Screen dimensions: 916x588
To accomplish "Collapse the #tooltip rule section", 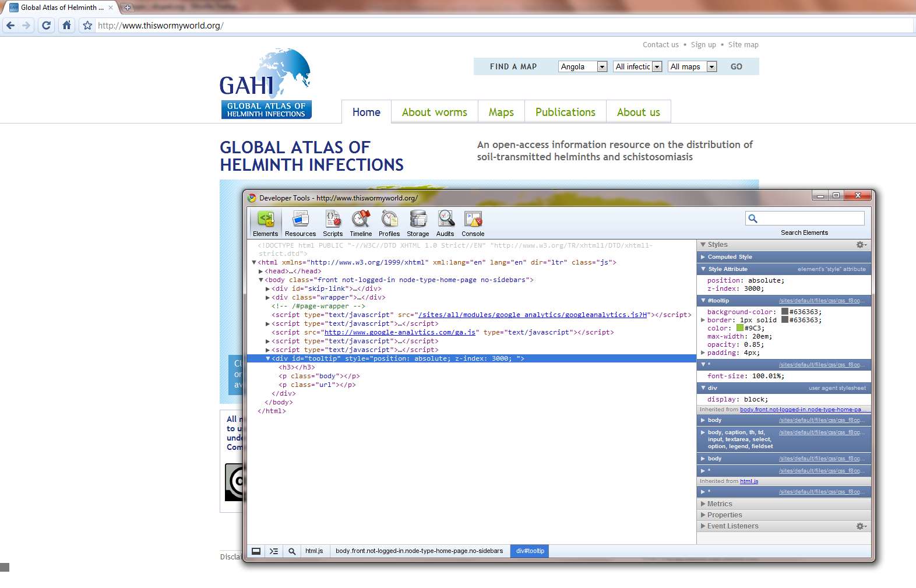I will [x=703, y=301].
